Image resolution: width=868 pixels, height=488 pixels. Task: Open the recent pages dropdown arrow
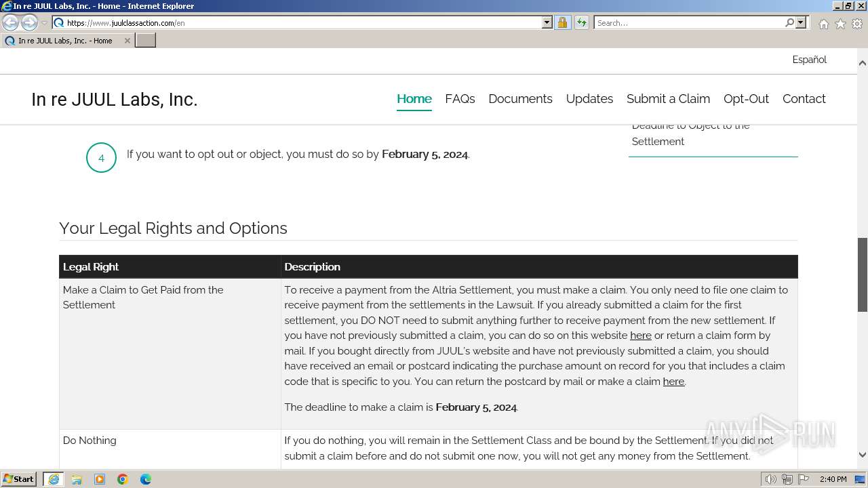pyautogui.click(x=44, y=23)
